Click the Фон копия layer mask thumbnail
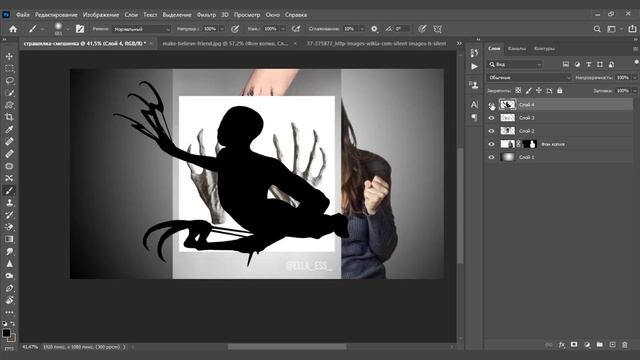 click(x=529, y=144)
